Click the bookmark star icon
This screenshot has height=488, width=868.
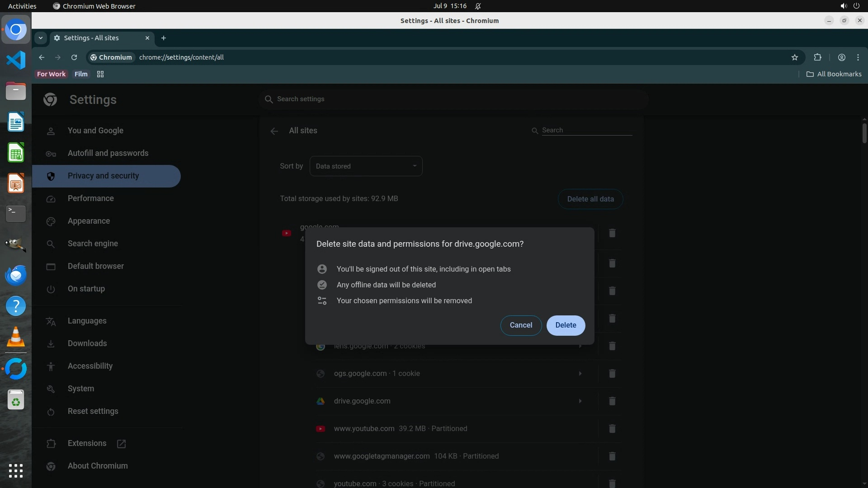(x=795, y=57)
